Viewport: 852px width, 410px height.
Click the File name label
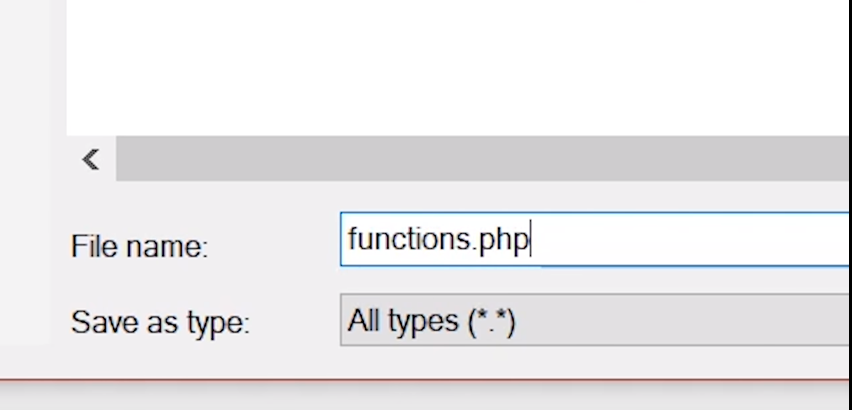pyautogui.click(x=140, y=246)
